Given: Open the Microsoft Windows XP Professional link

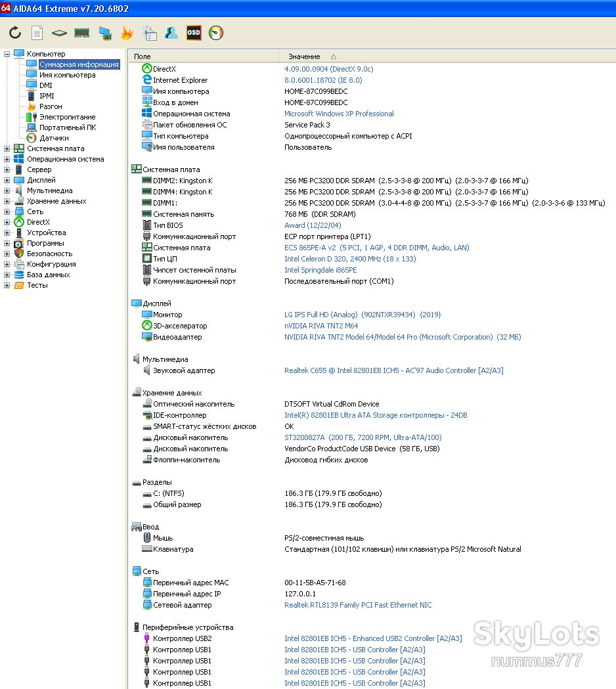Looking at the screenshot, I should coord(339,114).
